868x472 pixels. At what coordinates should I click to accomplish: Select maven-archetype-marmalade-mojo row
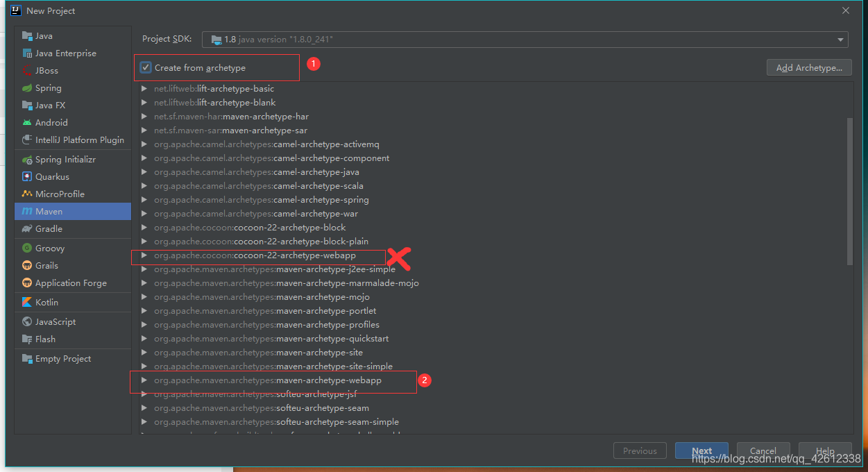coord(492,283)
